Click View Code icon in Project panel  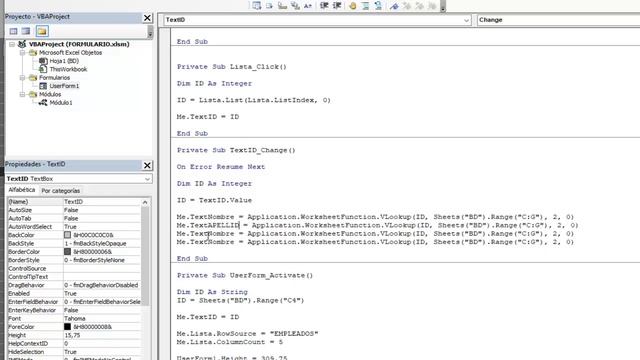pos(13,31)
